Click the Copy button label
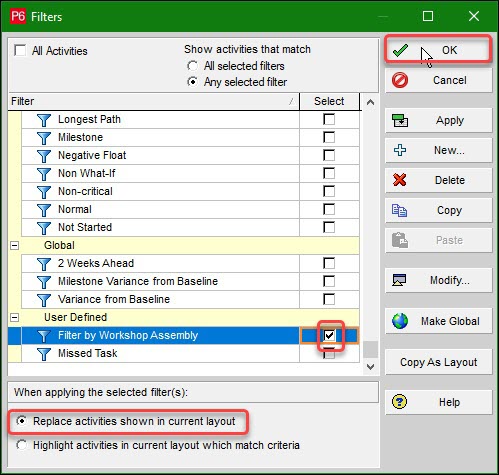 [x=449, y=211]
